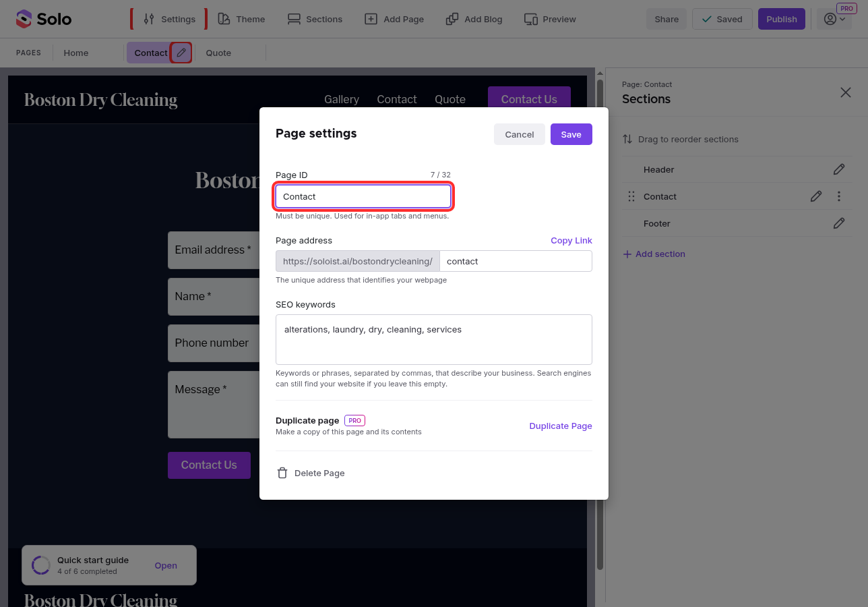Open the Sections toolbar item
Viewport: 868px width, 607px height.
(x=315, y=19)
